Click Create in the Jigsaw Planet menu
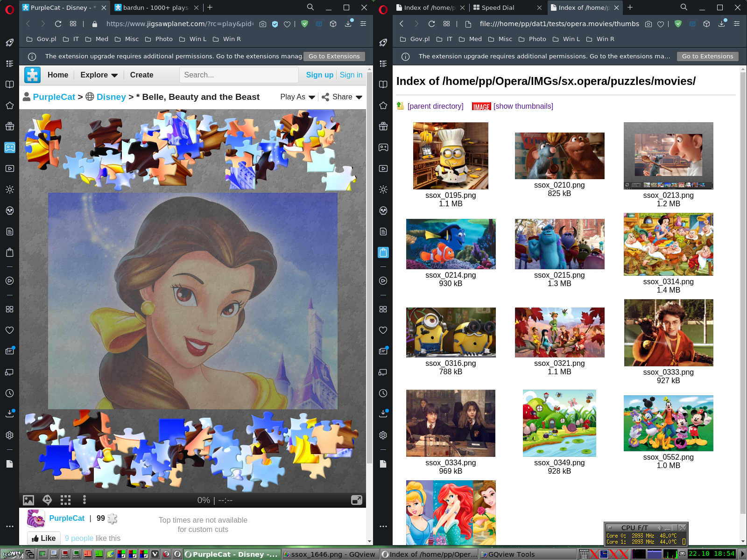747x560 pixels. [x=141, y=75]
